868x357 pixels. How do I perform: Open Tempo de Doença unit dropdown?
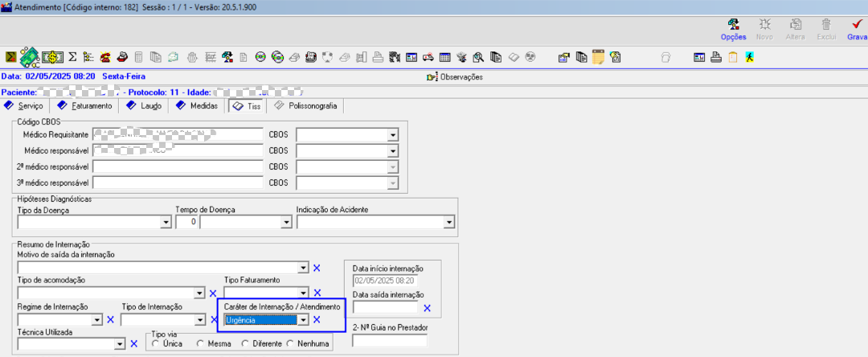[286, 222]
